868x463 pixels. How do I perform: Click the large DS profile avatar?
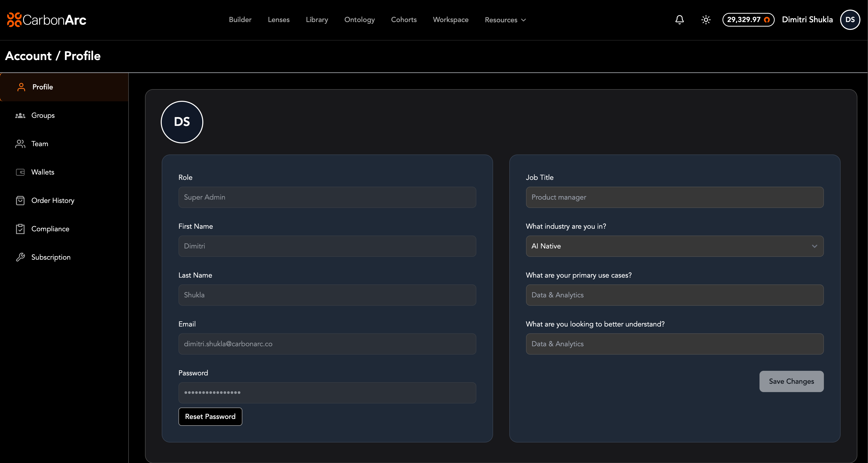click(x=182, y=122)
